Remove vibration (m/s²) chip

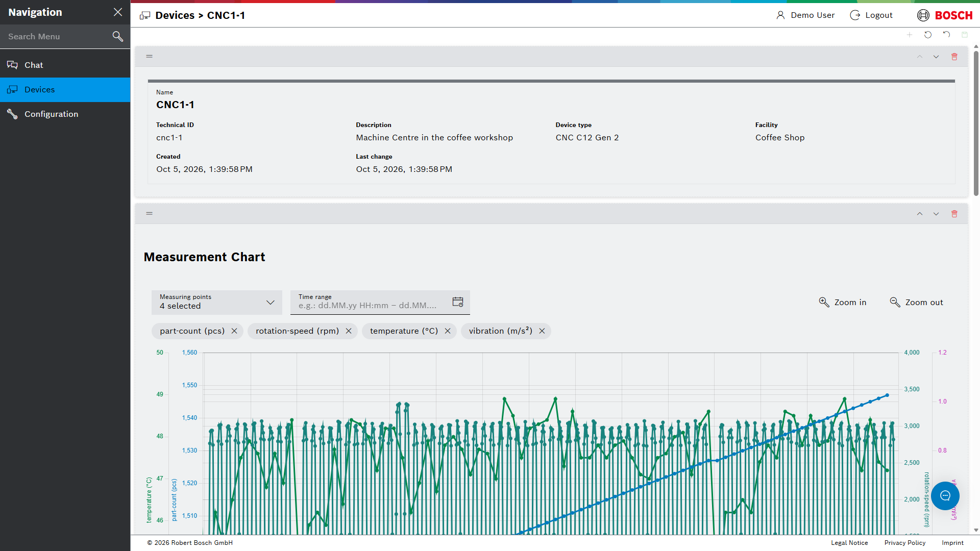click(x=542, y=331)
